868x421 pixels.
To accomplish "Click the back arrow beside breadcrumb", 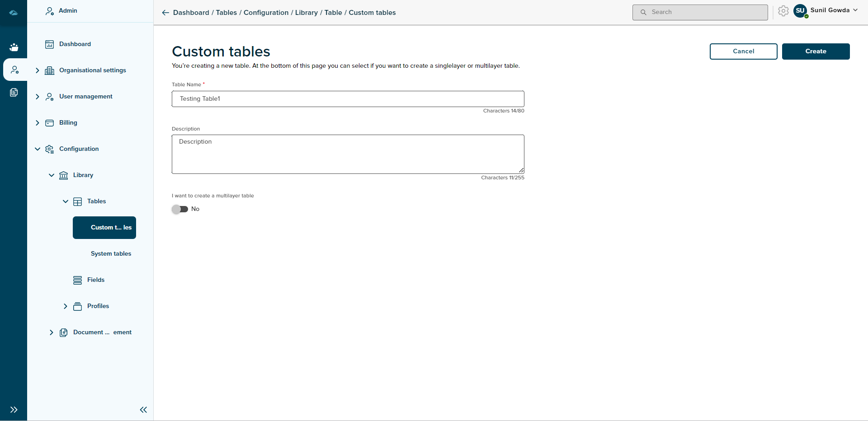I will 165,13.
